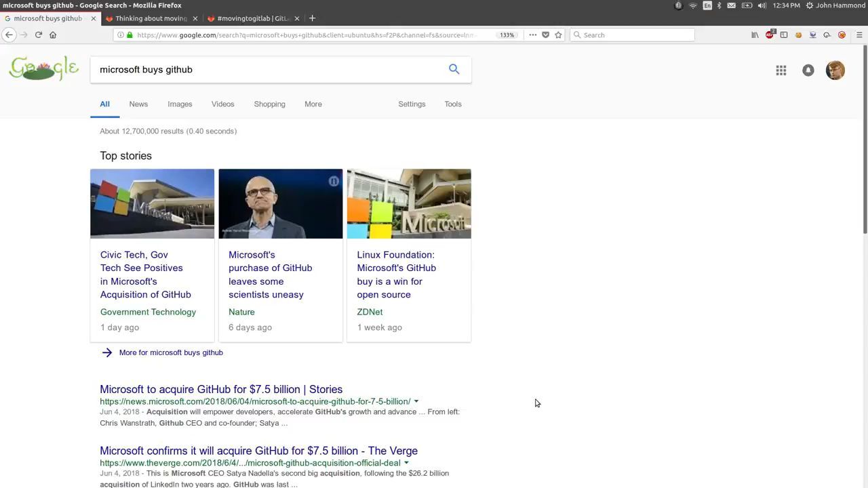Screen dimensions: 868x488
Task: Click the ZDNet Microsoft logo thumbnail
Action: (x=409, y=203)
